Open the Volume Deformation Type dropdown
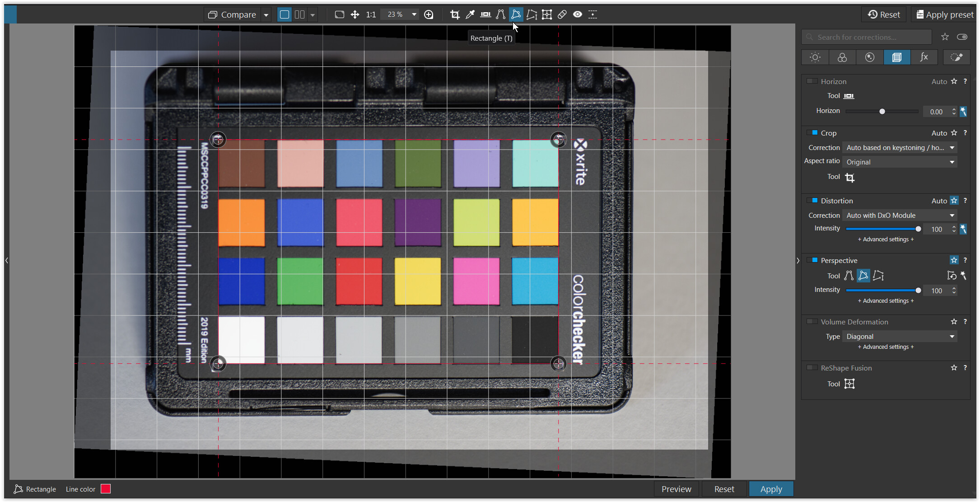Viewport: 980px width, 502px height. point(900,337)
